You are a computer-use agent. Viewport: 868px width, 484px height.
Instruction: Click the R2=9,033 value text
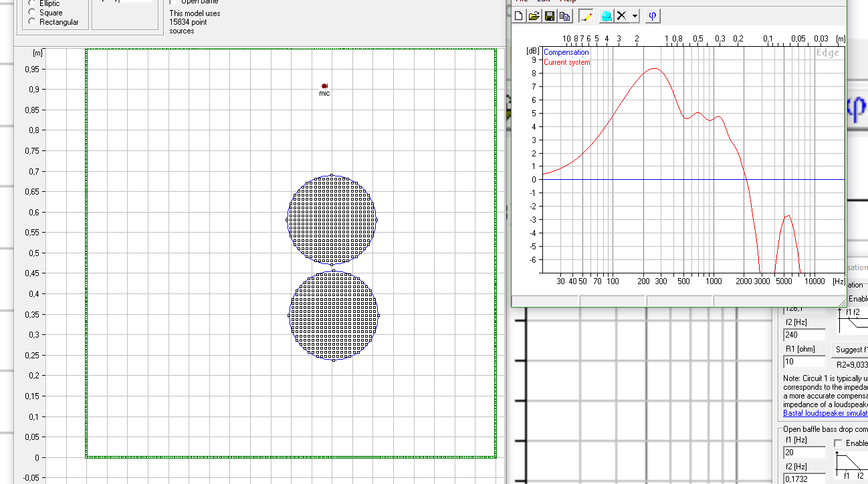coord(852,365)
